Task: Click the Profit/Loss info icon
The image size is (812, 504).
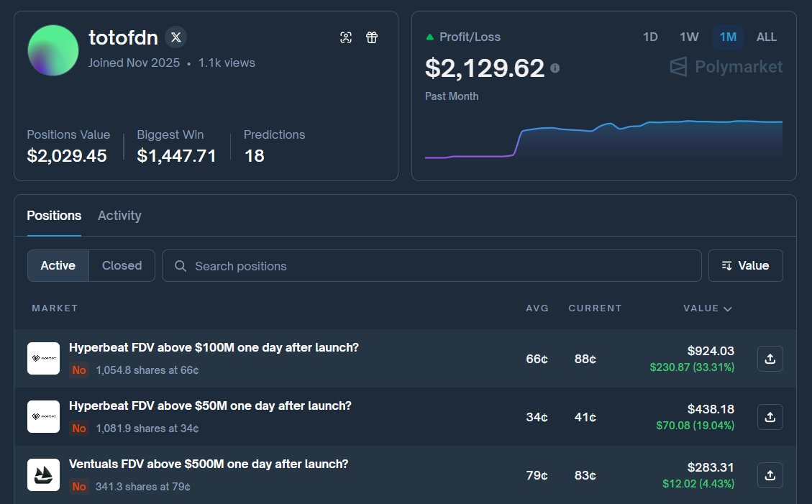Action: pos(555,68)
